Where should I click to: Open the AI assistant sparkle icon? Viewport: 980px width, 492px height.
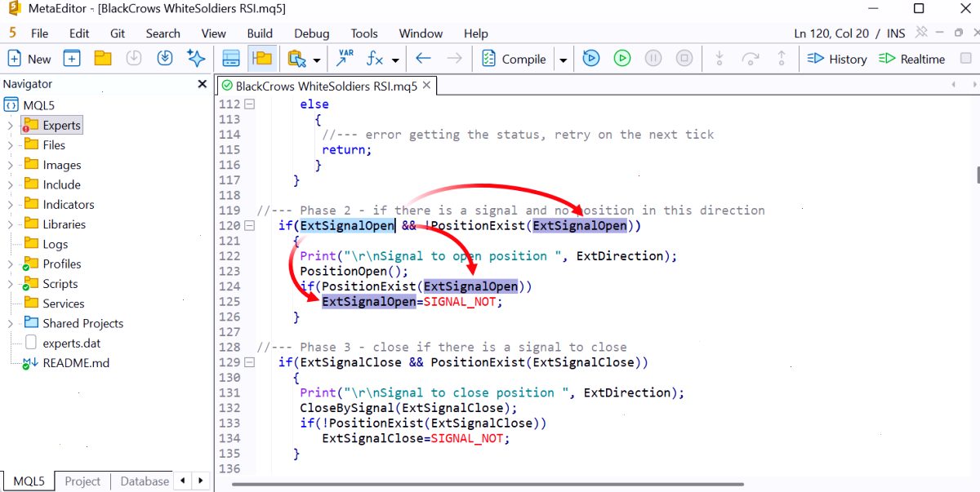(195, 59)
